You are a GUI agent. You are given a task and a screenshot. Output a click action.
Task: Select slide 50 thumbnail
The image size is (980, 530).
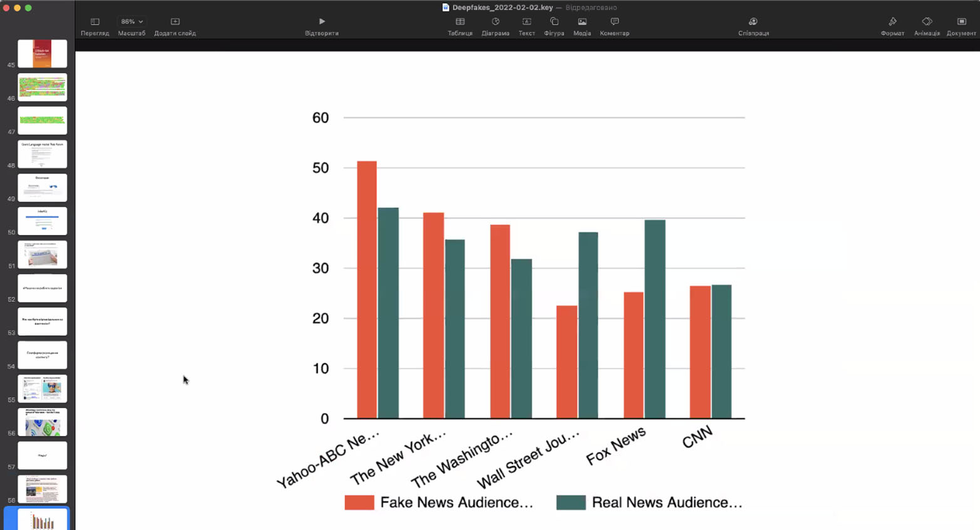tap(43, 221)
